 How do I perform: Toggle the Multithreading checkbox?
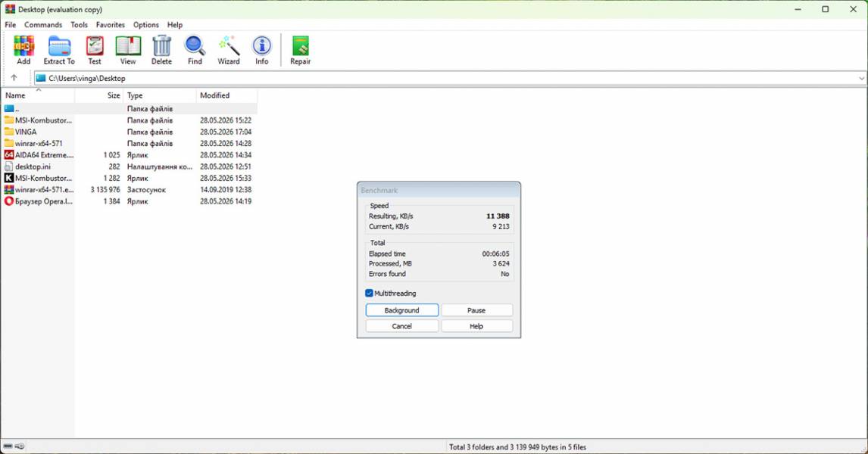point(369,293)
